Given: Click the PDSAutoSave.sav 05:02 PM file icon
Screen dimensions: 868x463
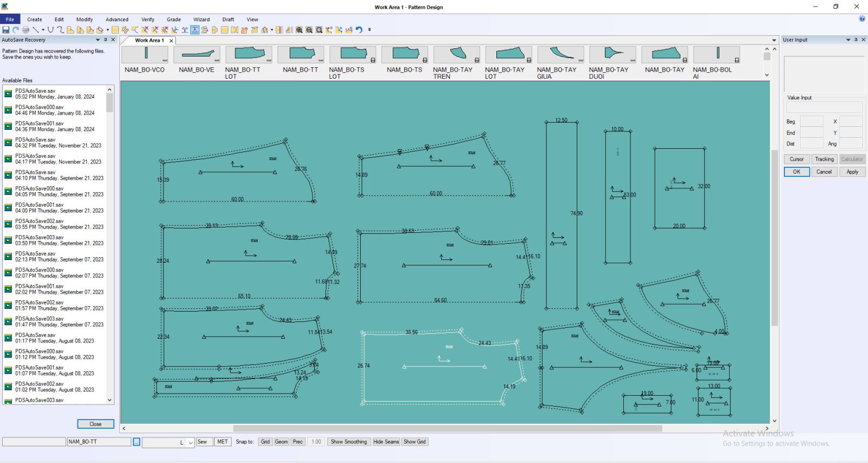Looking at the screenshot, I should 8,93.
